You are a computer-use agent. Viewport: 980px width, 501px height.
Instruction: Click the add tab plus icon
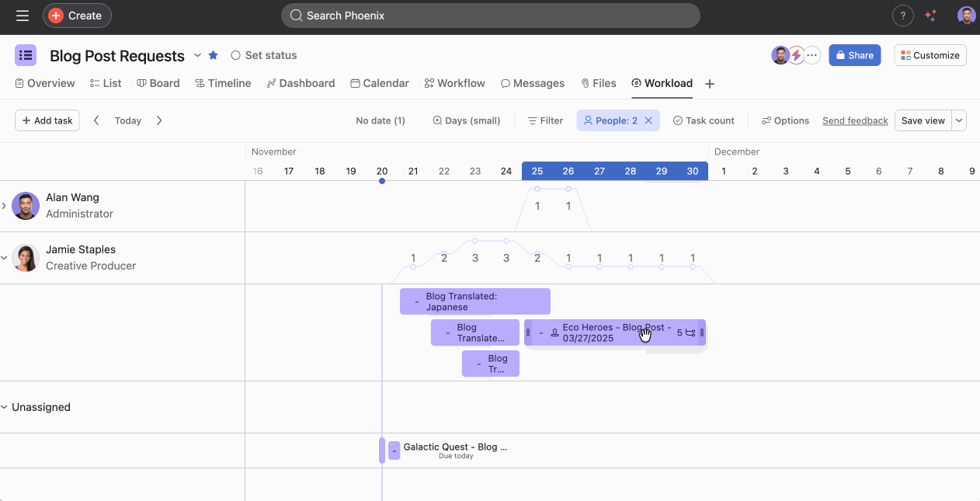[x=709, y=84]
